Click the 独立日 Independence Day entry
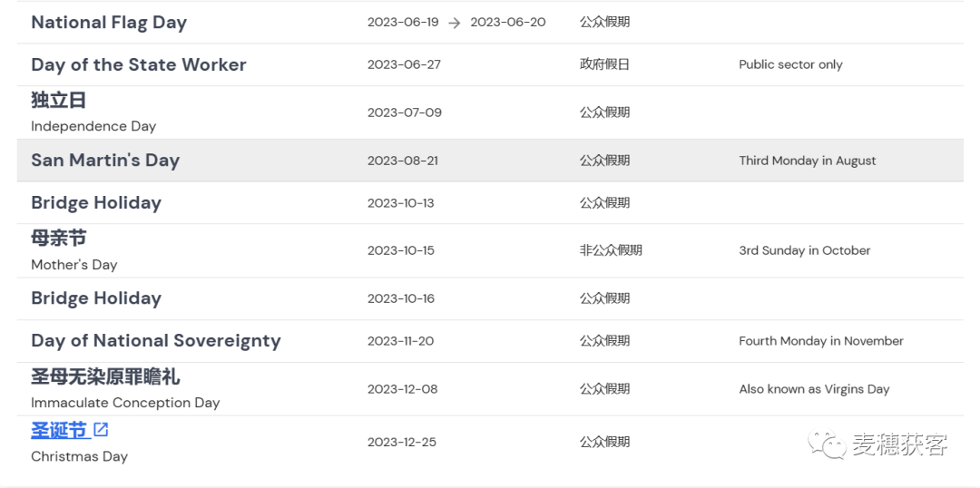The image size is (980, 488). click(93, 112)
